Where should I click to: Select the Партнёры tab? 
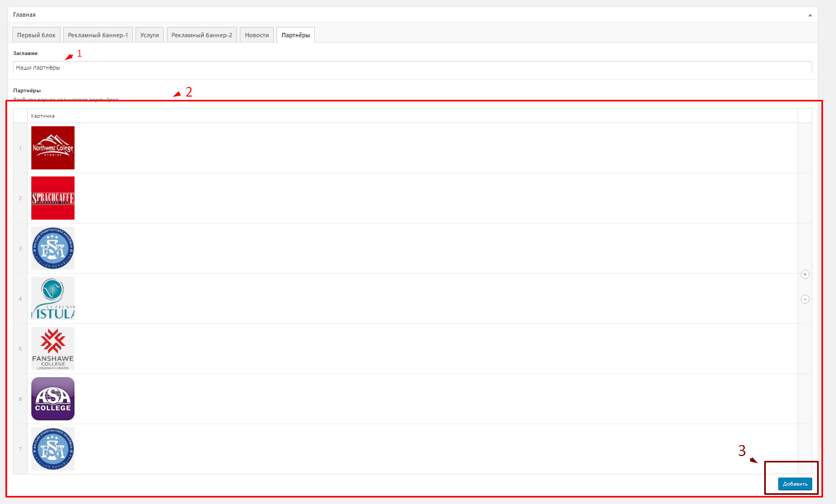click(295, 35)
